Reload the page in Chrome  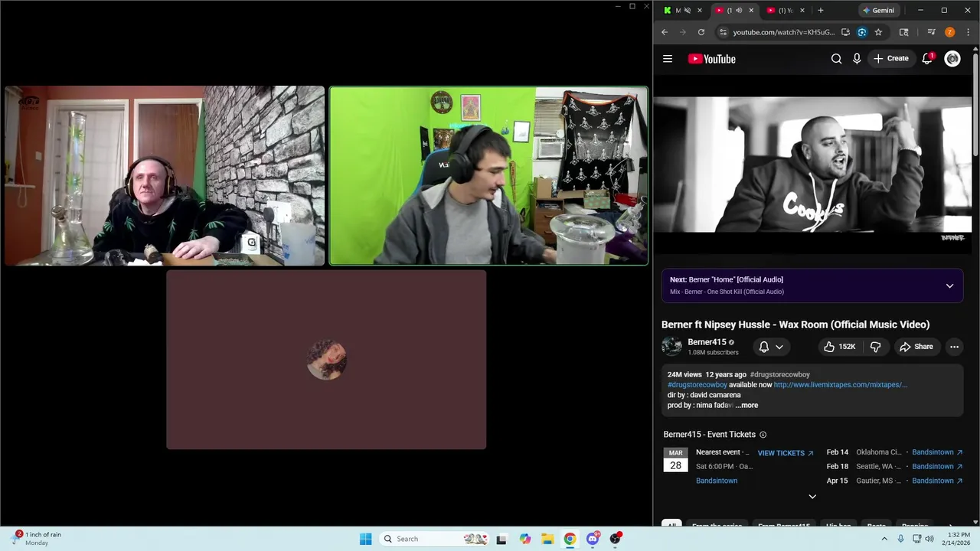click(x=701, y=32)
